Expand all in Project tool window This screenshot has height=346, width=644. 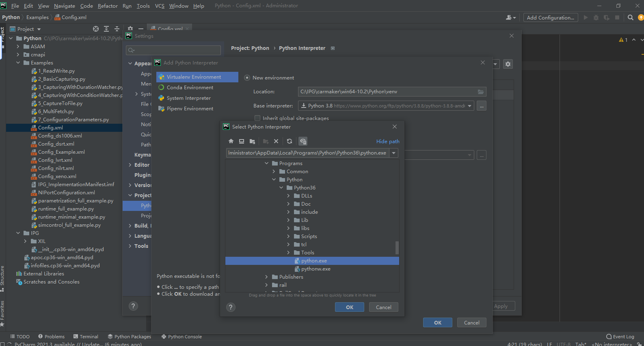coord(106,29)
